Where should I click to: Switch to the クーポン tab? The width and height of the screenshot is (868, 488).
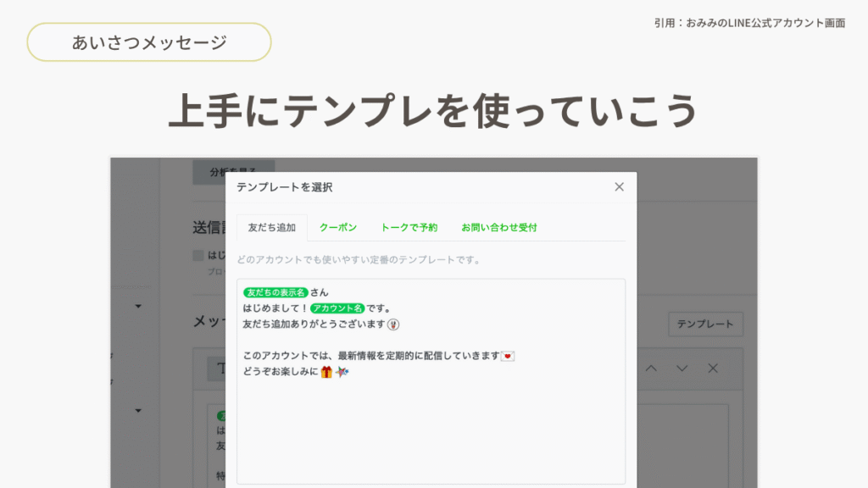click(337, 228)
